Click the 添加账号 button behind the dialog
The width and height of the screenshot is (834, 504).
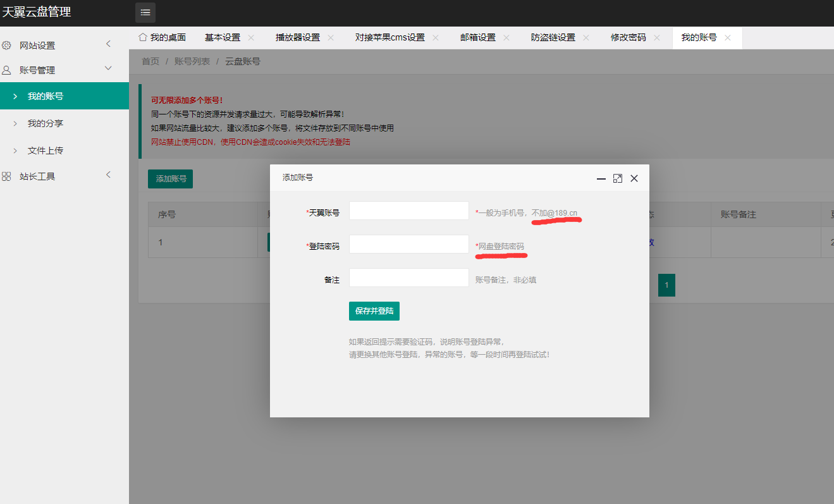click(171, 179)
